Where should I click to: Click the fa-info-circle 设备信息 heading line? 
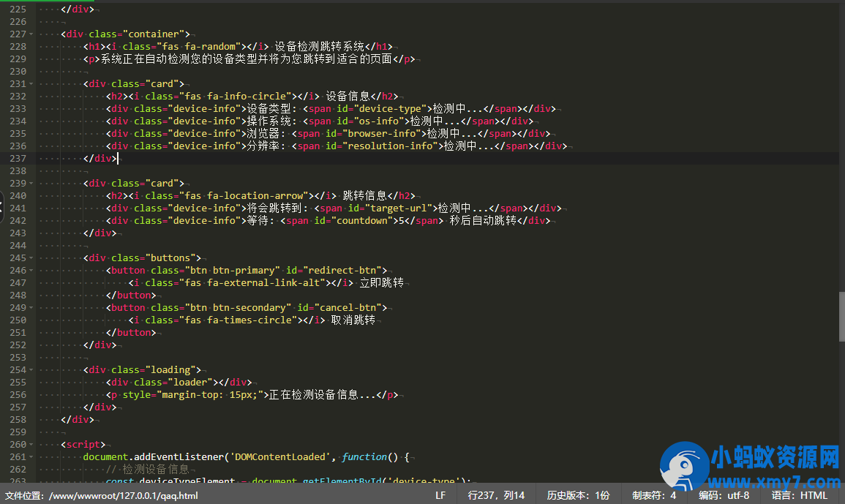pos(252,97)
